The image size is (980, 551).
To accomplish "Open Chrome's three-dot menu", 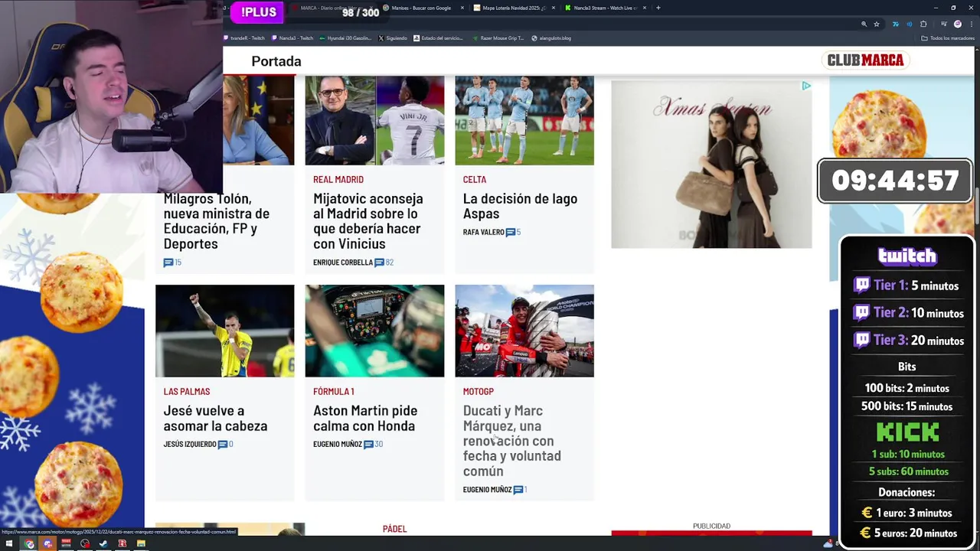I will [x=970, y=24].
